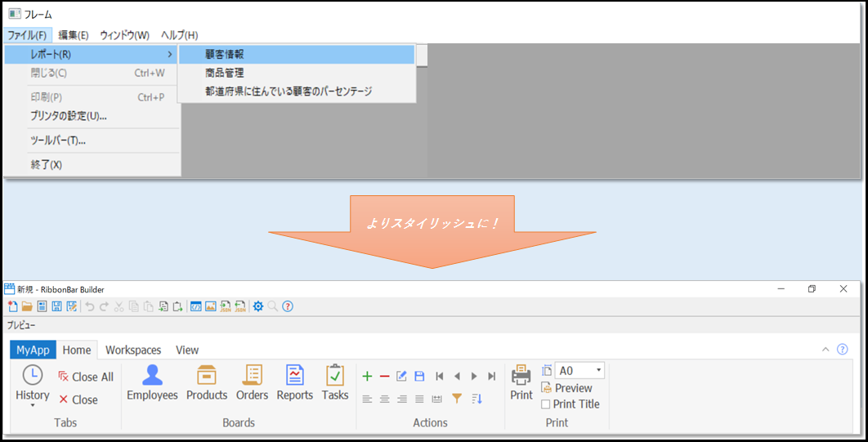Click the green plus add icon
This screenshot has width=868, height=442.
point(367,377)
